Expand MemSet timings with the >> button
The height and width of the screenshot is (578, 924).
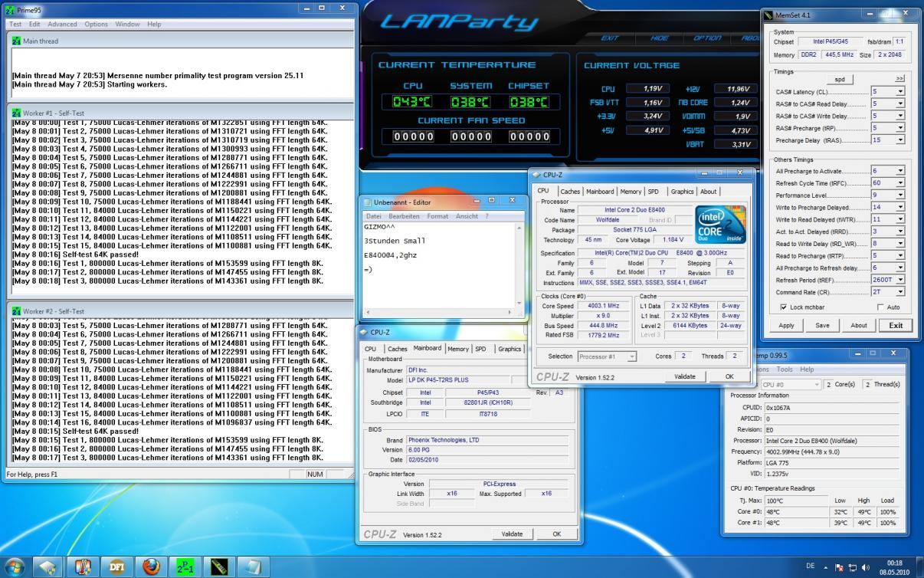899,79
